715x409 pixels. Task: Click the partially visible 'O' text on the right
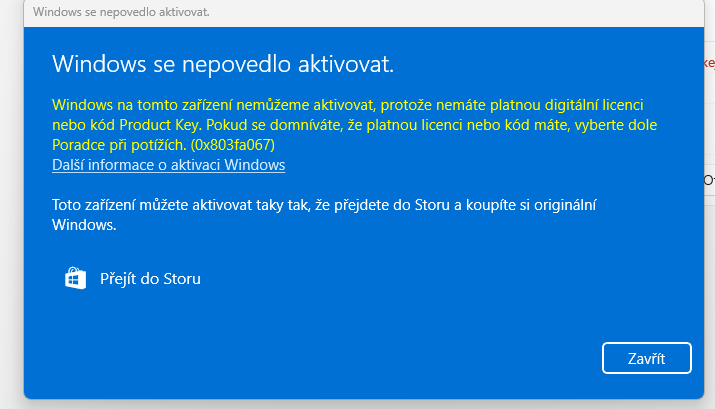[x=708, y=181]
